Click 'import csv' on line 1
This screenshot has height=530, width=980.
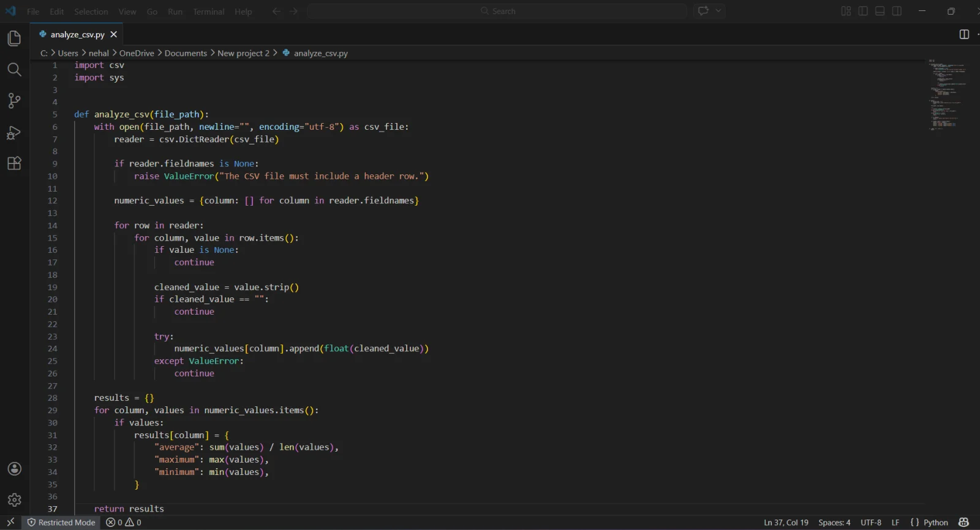(99, 65)
